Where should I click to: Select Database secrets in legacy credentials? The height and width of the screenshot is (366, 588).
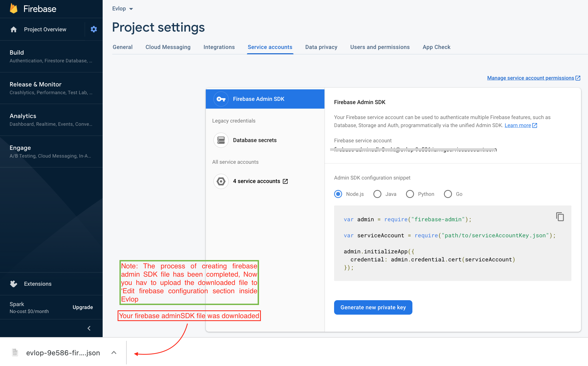(265, 140)
